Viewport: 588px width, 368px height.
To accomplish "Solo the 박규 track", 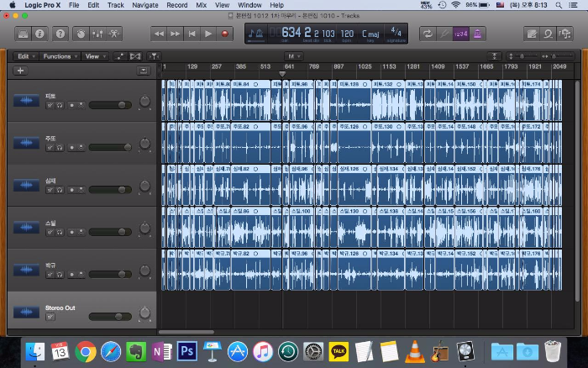I will (60, 275).
